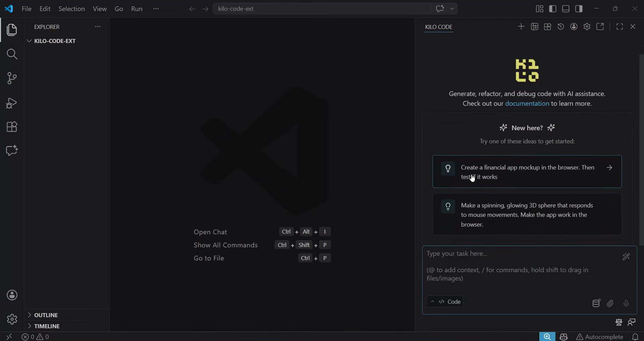The width and height of the screenshot is (644, 341).
Task: Open the Explorer view in activity bar
Action: [12, 30]
